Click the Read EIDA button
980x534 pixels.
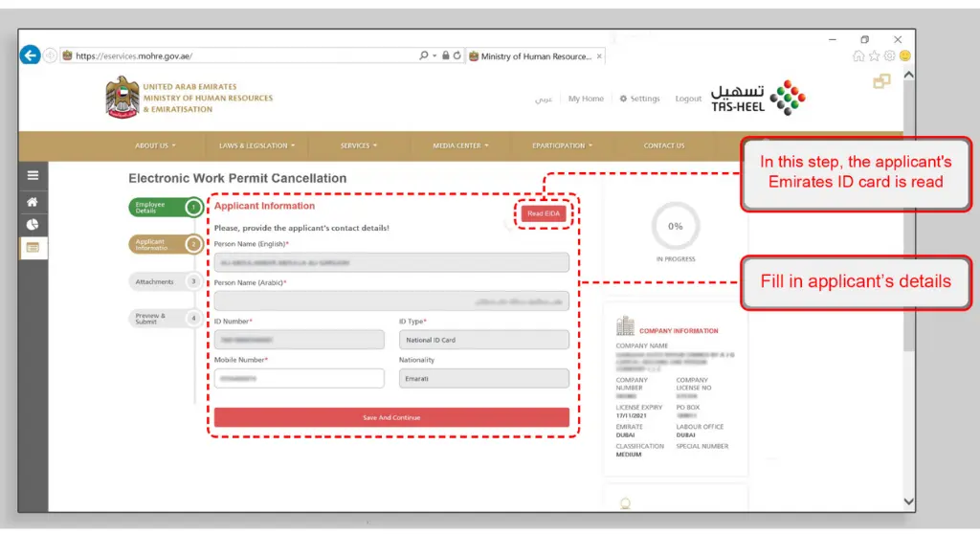tap(544, 213)
